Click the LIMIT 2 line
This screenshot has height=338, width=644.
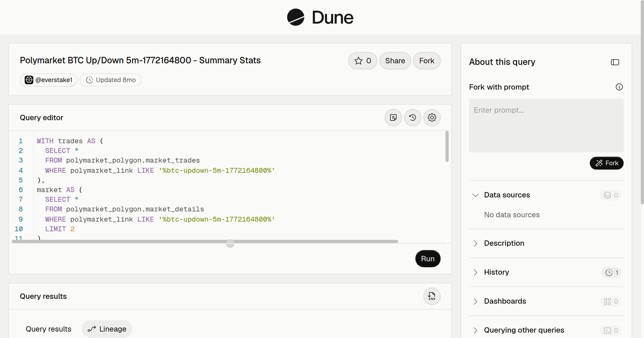click(x=60, y=229)
